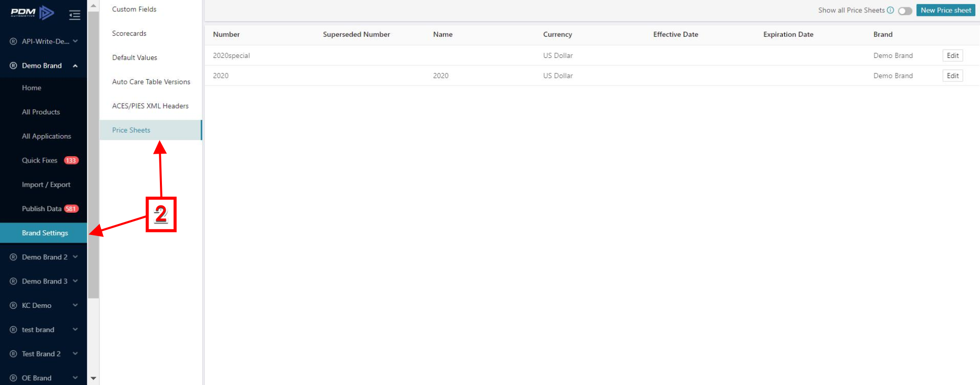Select Brand Settings in sidebar

tap(43, 233)
